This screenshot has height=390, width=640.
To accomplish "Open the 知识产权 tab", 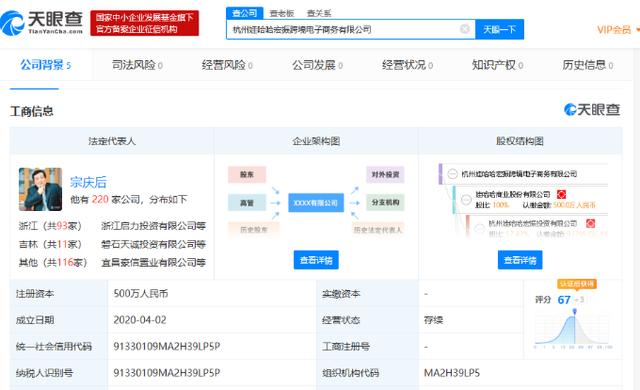I will coord(497,65).
